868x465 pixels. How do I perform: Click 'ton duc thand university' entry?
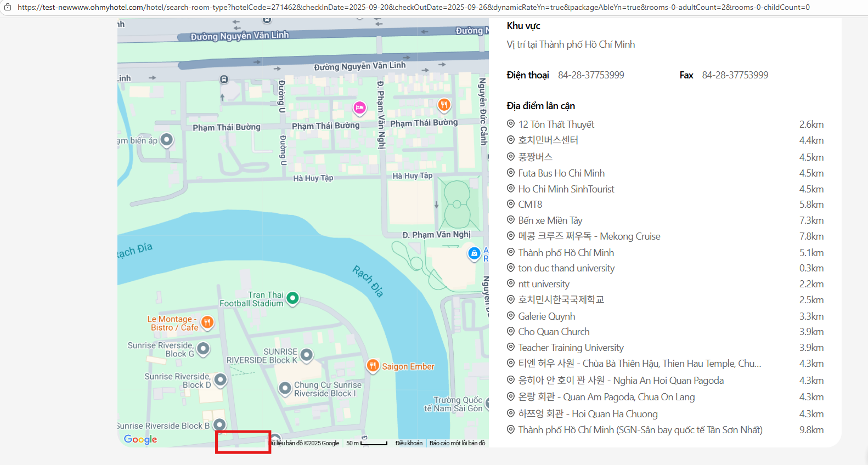tap(566, 268)
